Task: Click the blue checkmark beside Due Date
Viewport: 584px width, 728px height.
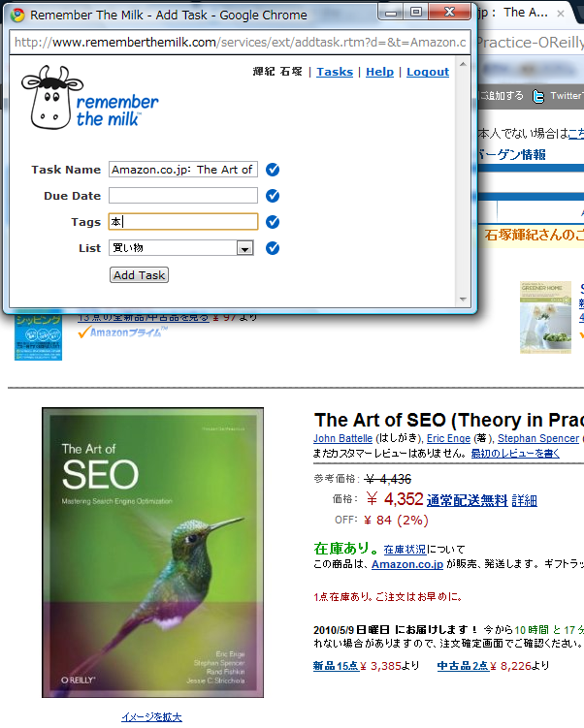Action: pos(273,196)
